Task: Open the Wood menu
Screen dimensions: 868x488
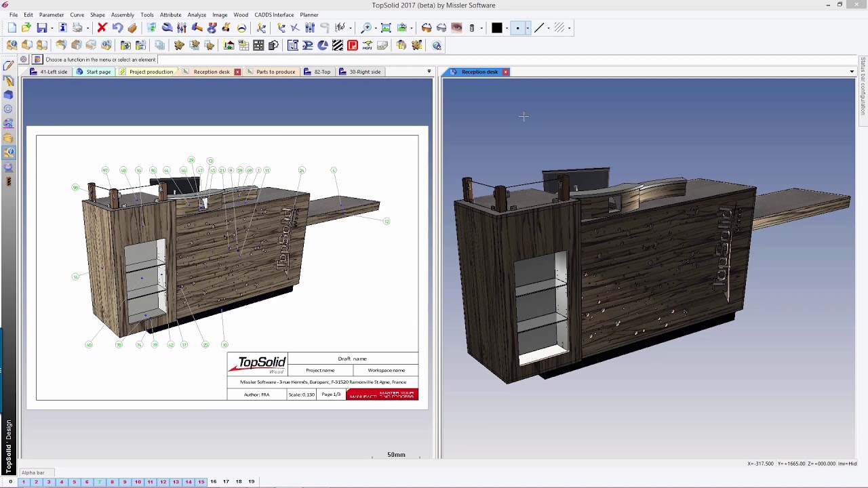Action: (241, 15)
